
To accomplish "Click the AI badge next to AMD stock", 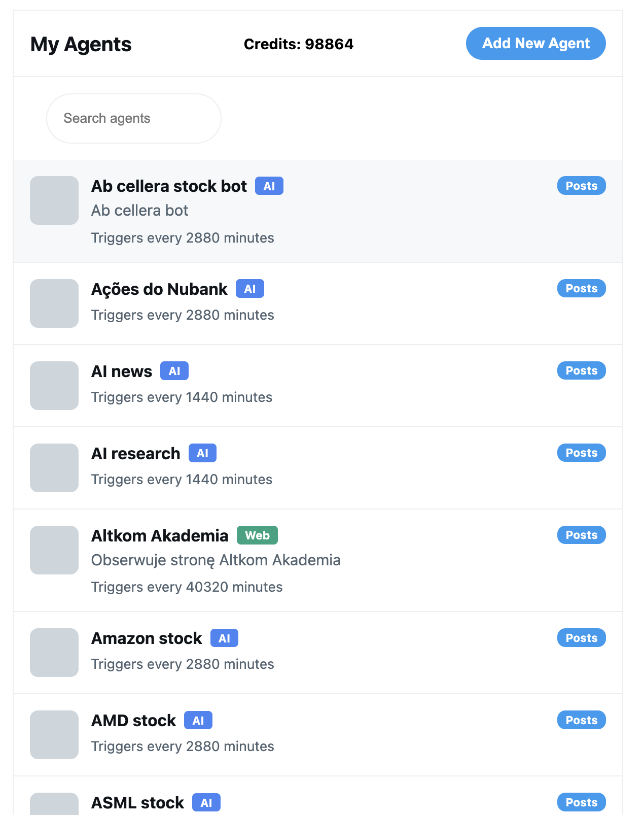I will 198,720.
